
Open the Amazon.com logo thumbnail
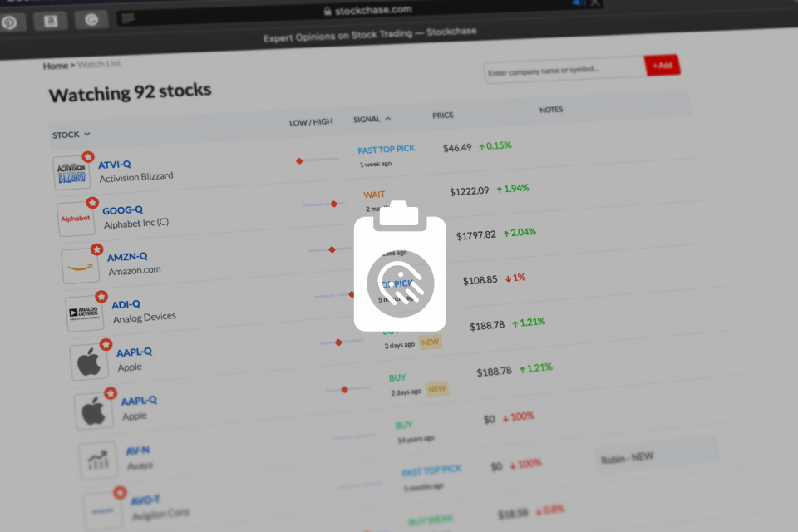[x=80, y=266]
